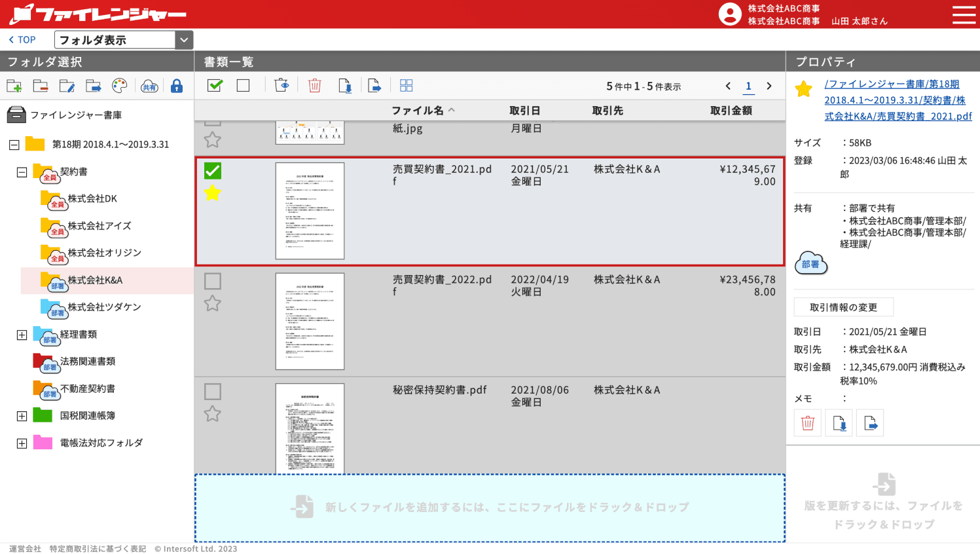Open the folder color palette
The image size is (980, 554).
tap(120, 86)
